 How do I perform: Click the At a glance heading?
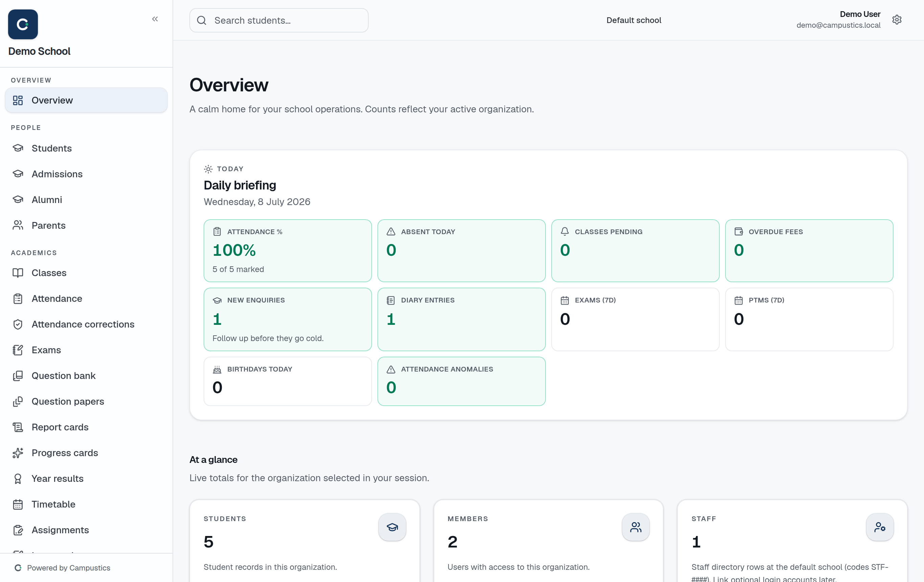tap(213, 460)
